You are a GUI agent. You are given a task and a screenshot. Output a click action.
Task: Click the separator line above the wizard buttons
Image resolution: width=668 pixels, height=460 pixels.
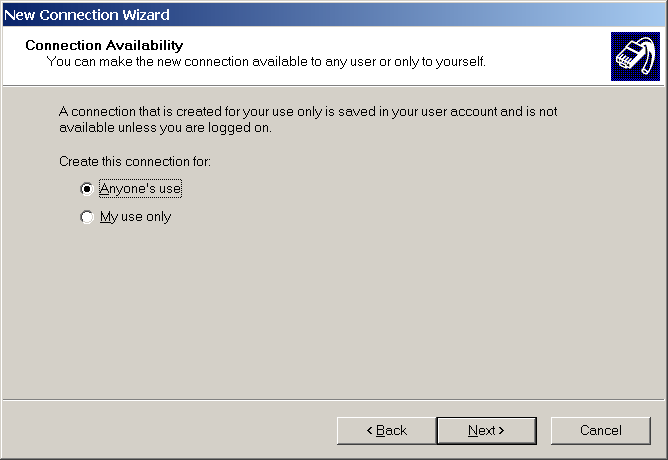click(x=334, y=400)
